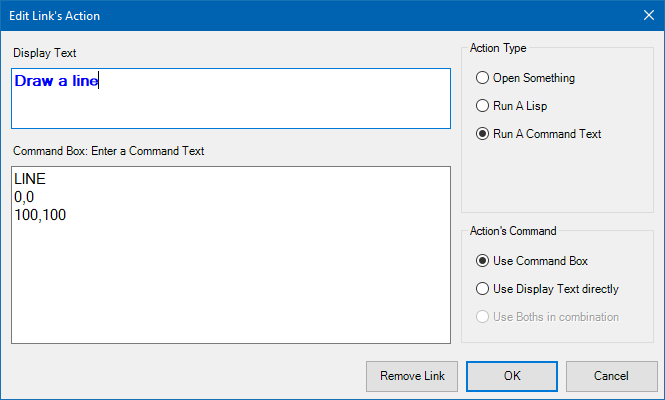The width and height of the screenshot is (665, 400).
Task: Enable the Use Command Box option
Action: (x=484, y=261)
